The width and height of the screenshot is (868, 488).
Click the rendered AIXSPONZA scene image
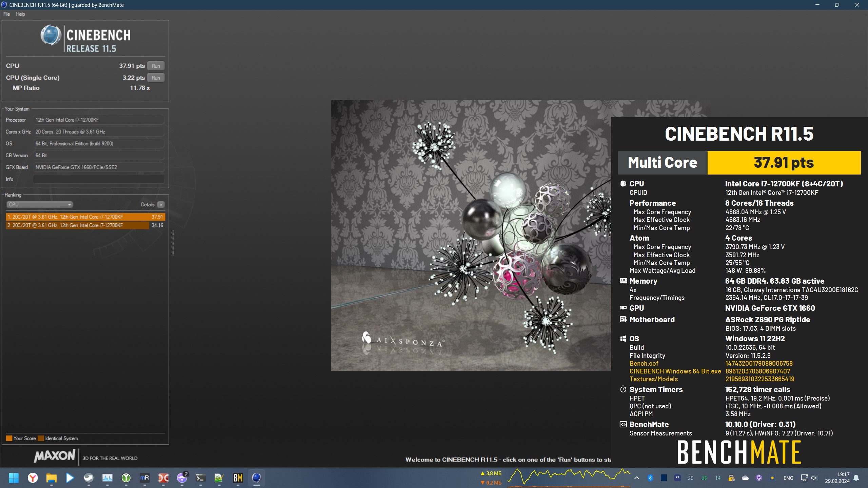coord(471,235)
